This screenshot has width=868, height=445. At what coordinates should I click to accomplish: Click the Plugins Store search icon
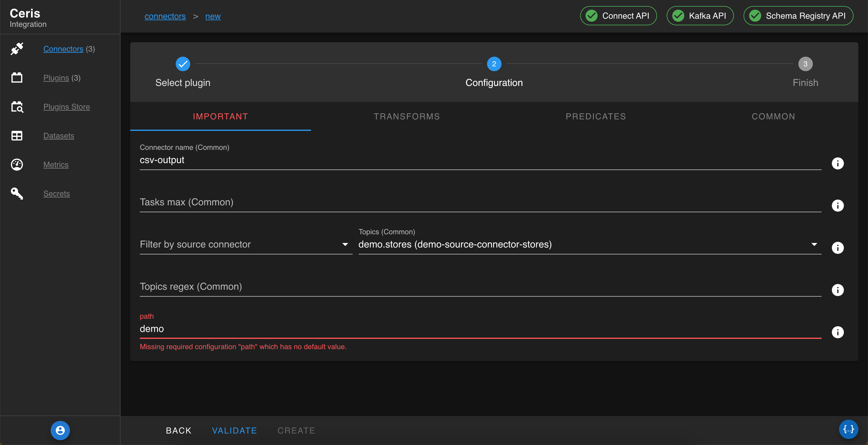click(x=17, y=107)
